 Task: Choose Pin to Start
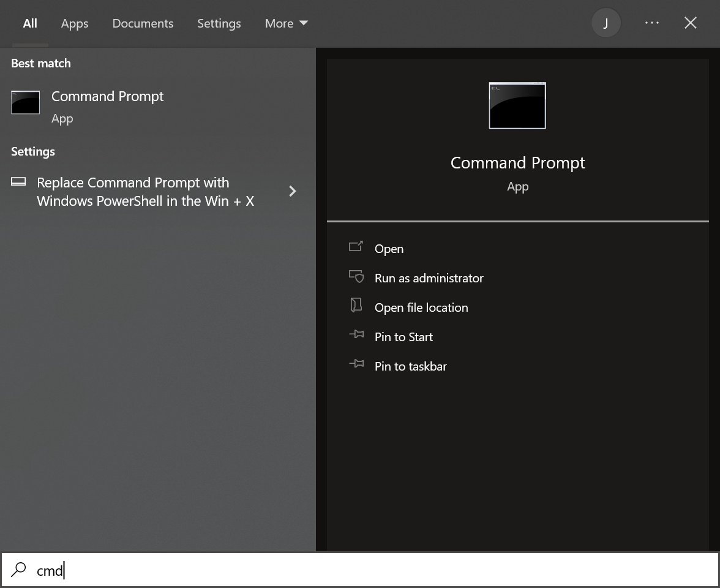pos(403,337)
